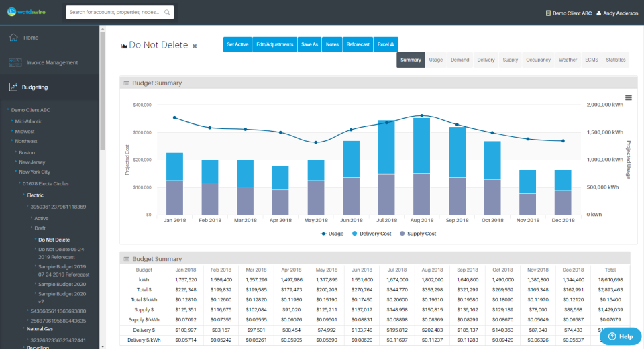Viewport: 644px width, 349px height.
Task: Select account 543668511363693880
Action: coord(58,311)
